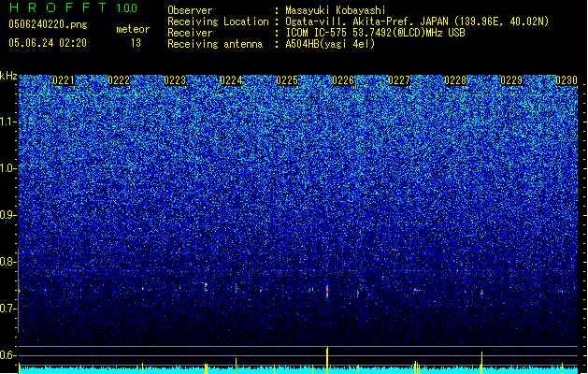Click the HROFFT 1.0.0 title text
The height and width of the screenshot is (374, 588).
(x=74, y=7)
